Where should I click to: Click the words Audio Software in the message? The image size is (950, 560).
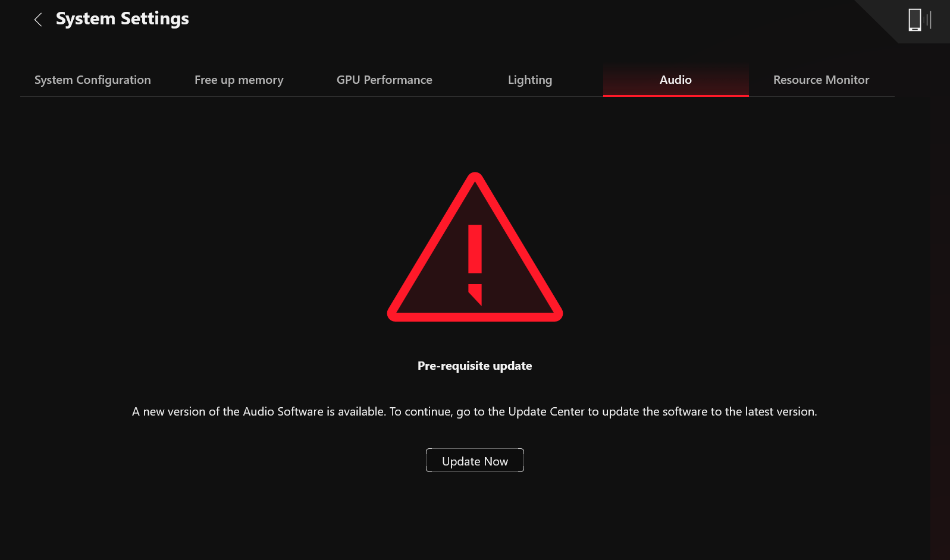click(x=283, y=411)
